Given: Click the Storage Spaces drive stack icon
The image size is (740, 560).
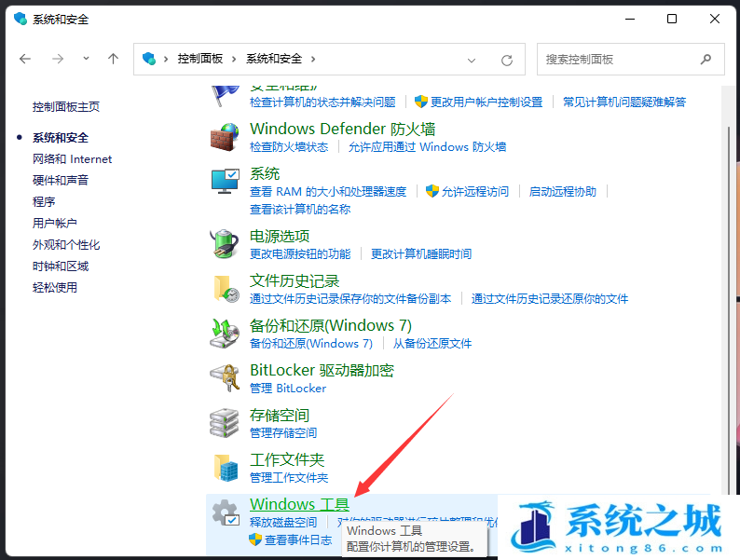Looking at the screenshot, I should [225, 423].
